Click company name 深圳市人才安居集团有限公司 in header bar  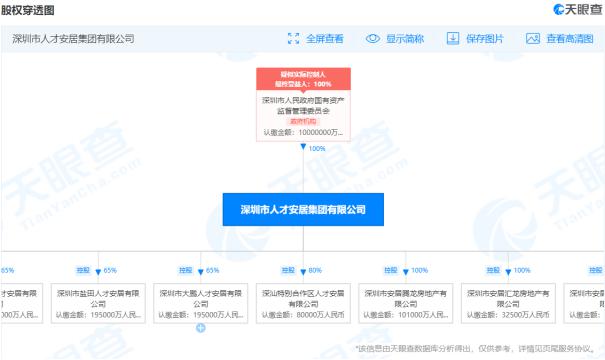[73, 39]
